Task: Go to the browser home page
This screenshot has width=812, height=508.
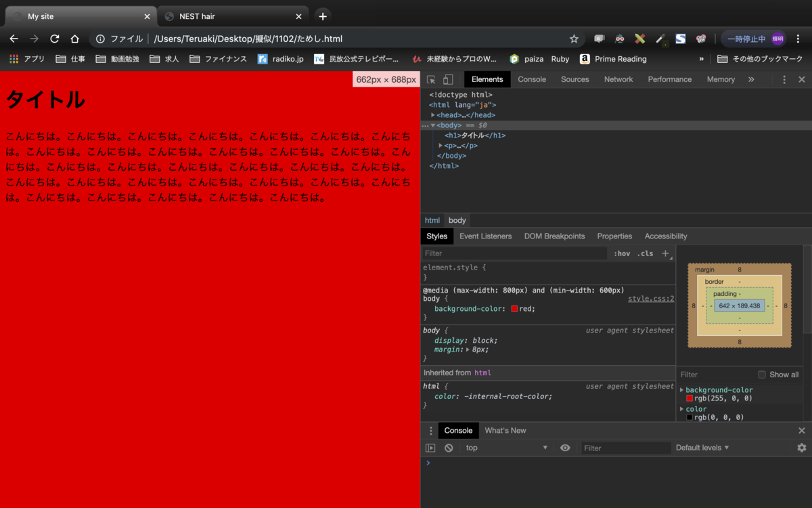Action: pyautogui.click(x=75, y=39)
